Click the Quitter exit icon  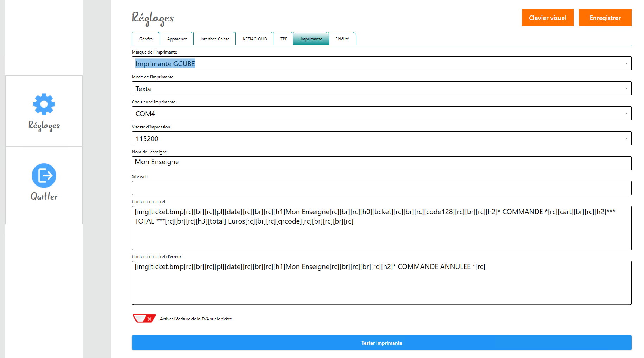(44, 176)
